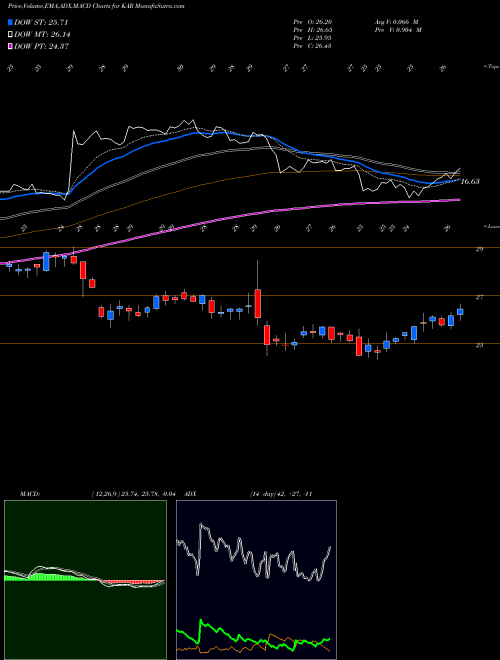Click the Pre L: 25.95 value
The height and width of the screenshot is (660, 500).
313,38
